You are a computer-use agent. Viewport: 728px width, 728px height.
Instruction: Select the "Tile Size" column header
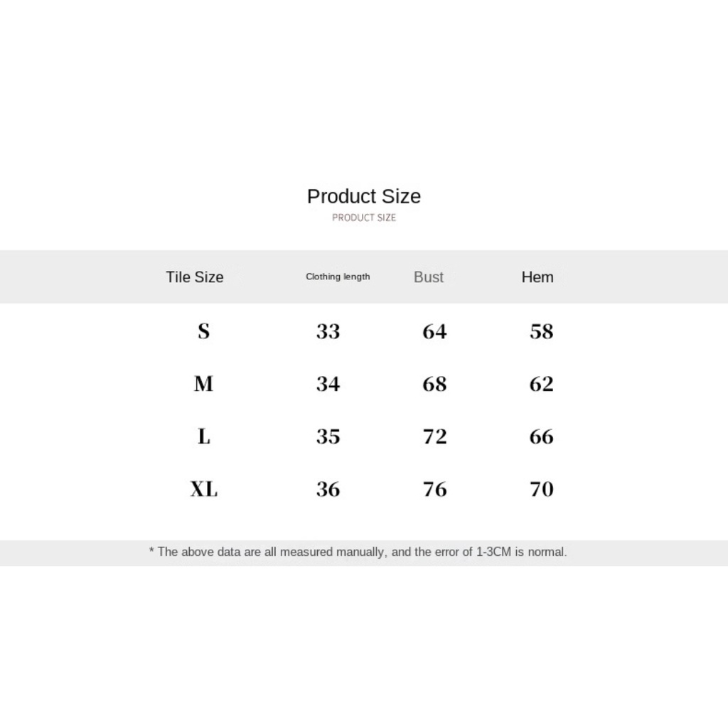tap(194, 277)
